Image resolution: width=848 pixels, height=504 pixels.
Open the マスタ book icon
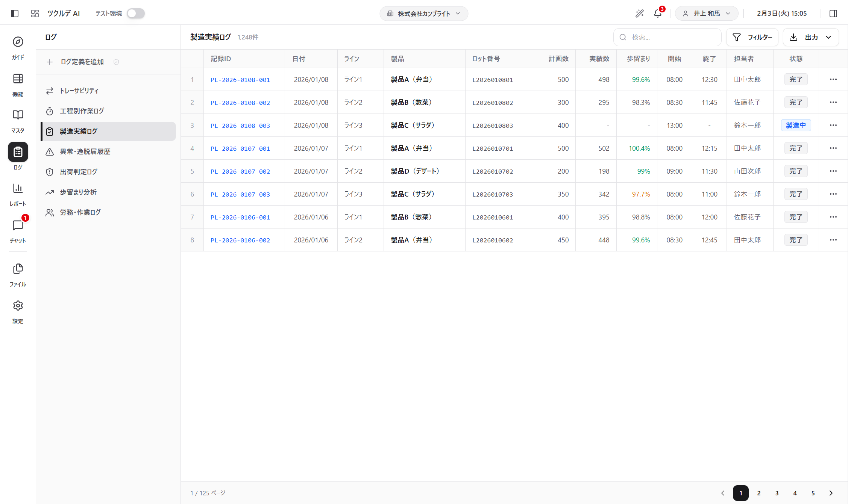[x=18, y=115]
